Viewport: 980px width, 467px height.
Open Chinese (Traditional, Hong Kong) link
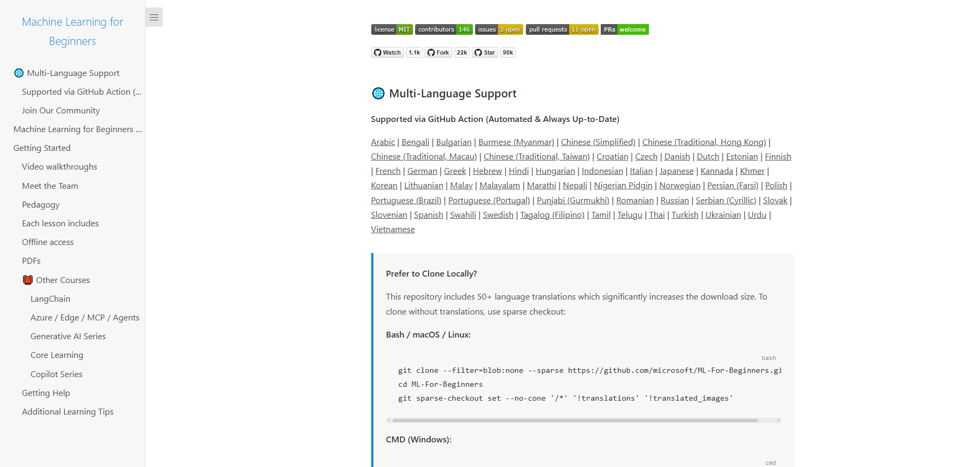coord(704,142)
